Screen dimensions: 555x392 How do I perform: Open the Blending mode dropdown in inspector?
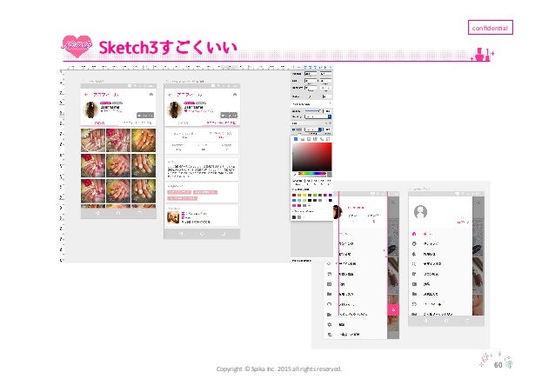pyautogui.click(x=318, y=116)
